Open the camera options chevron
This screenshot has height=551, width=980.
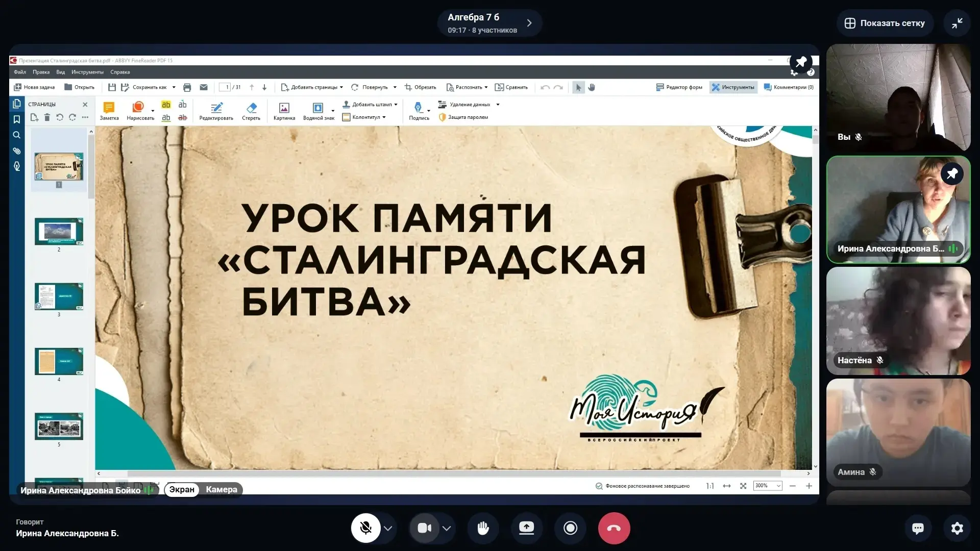447,528
